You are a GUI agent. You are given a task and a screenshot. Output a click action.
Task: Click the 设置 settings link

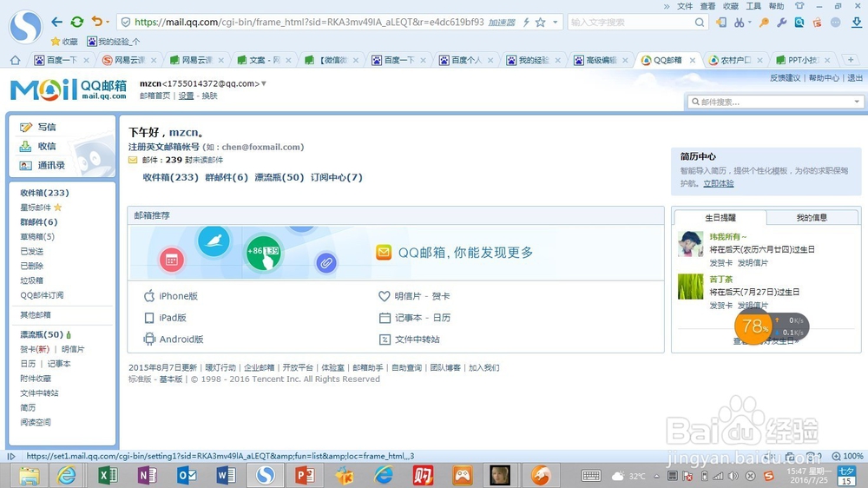point(186,96)
